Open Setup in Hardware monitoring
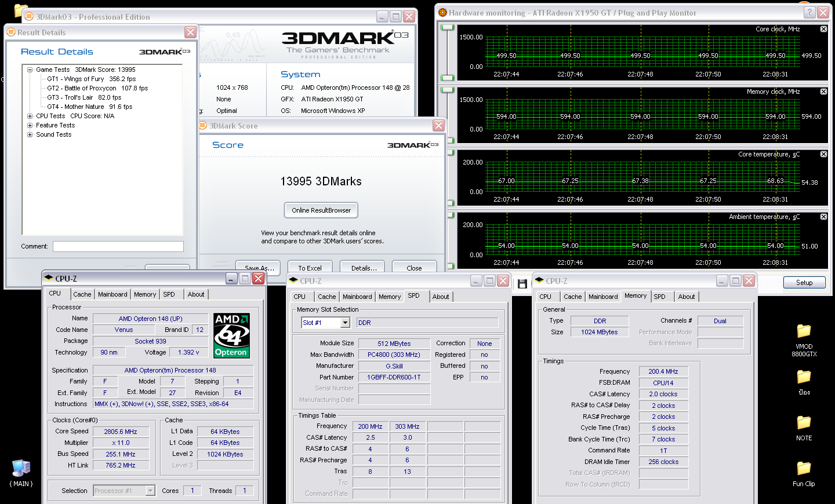Viewport: 835px width, 504px height. 804,283
